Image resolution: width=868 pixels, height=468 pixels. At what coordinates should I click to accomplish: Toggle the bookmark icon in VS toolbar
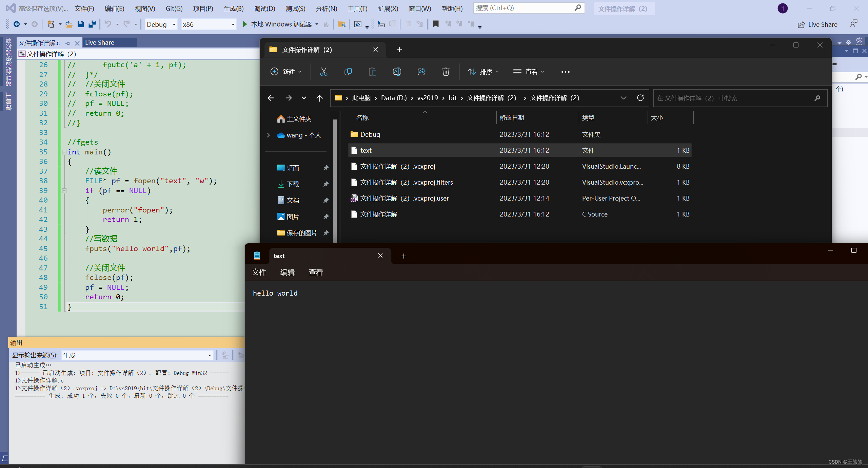[436, 24]
